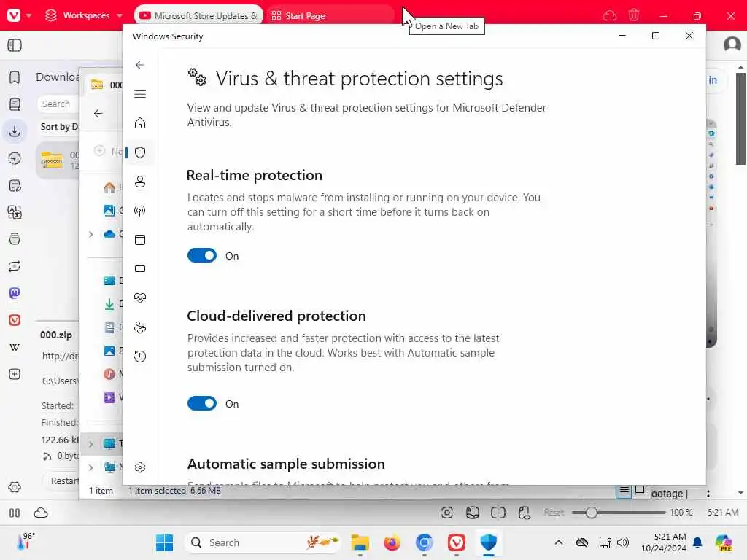Open Bookmarks panel in Vivaldi
The width and height of the screenshot is (747, 560).
pos(15,77)
